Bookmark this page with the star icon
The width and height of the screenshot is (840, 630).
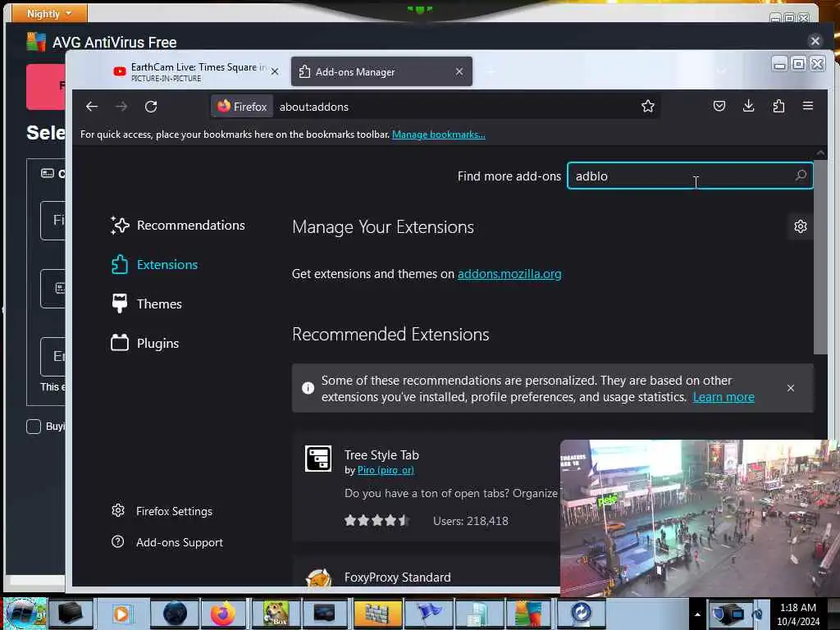click(648, 106)
